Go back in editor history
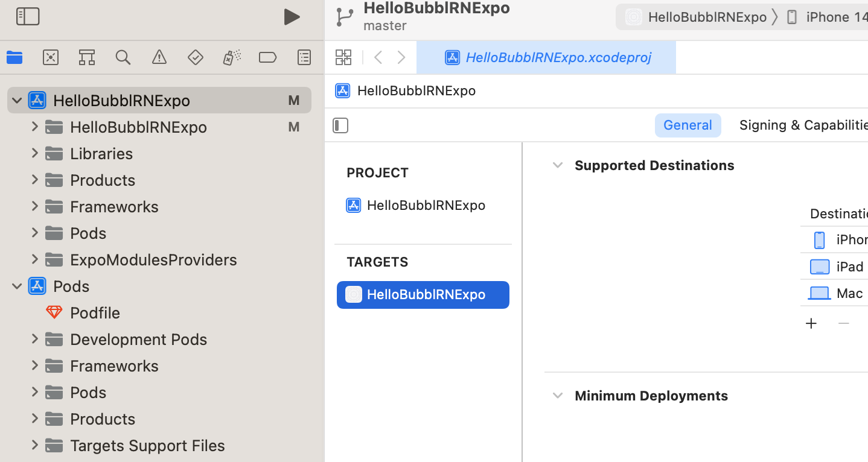 point(378,57)
